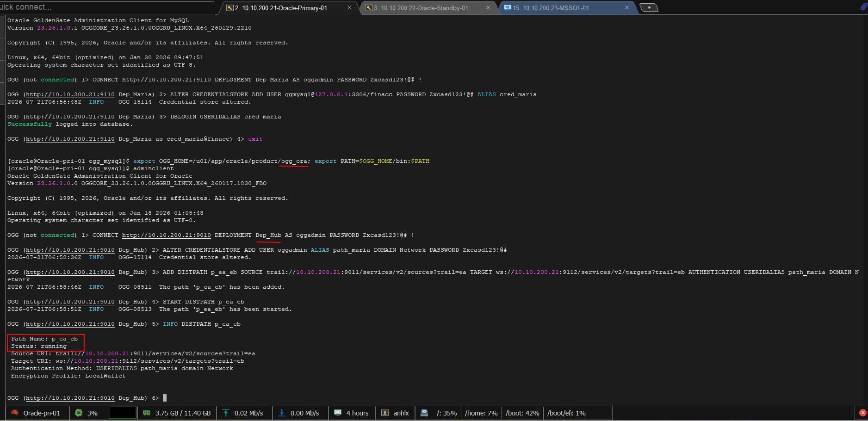Viewport: 868px width, 421px height.
Task: Click the upload speed arrow icon
Action: pos(226,413)
